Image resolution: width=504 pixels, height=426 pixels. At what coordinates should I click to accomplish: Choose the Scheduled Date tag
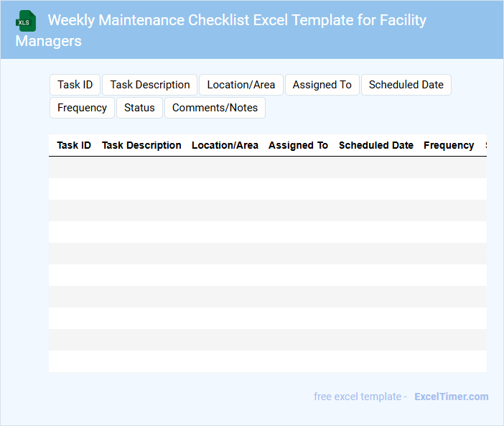tap(406, 85)
